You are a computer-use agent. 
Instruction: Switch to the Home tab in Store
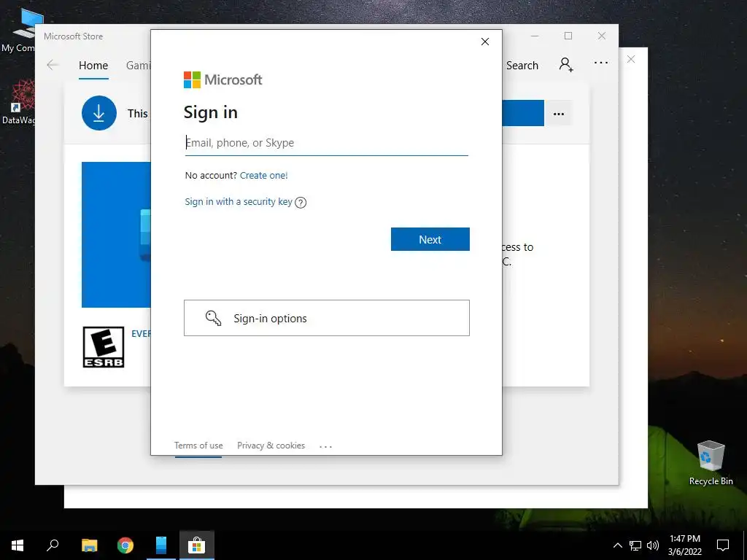[x=93, y=66]
